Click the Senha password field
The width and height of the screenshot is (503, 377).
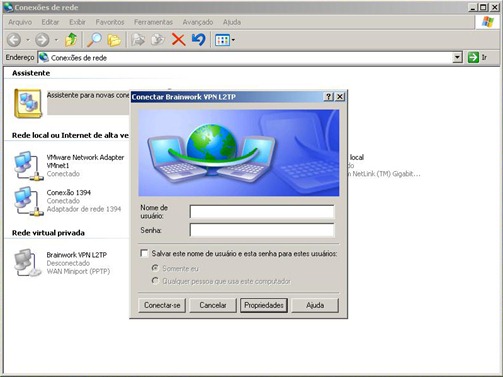click(x=262, y=230)
